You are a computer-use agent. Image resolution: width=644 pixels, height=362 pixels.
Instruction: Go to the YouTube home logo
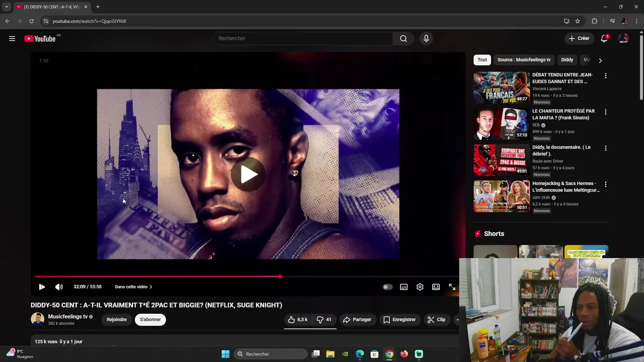pyautogui.click(x=40, y=39)
